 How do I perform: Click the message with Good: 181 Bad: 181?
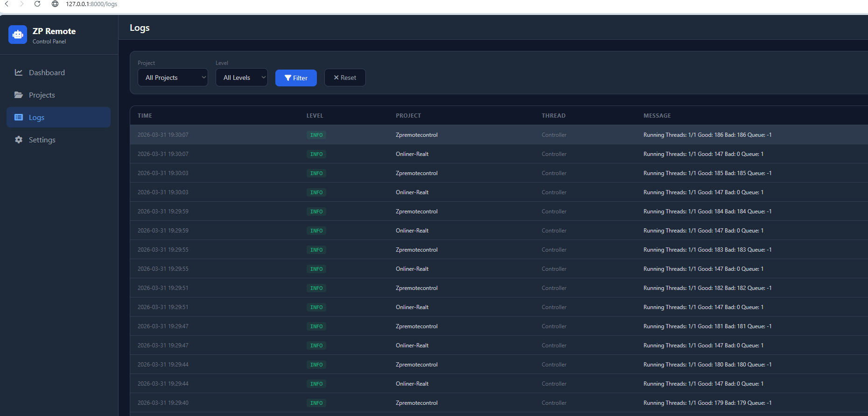pyautogui.click(x=707, y=326)
